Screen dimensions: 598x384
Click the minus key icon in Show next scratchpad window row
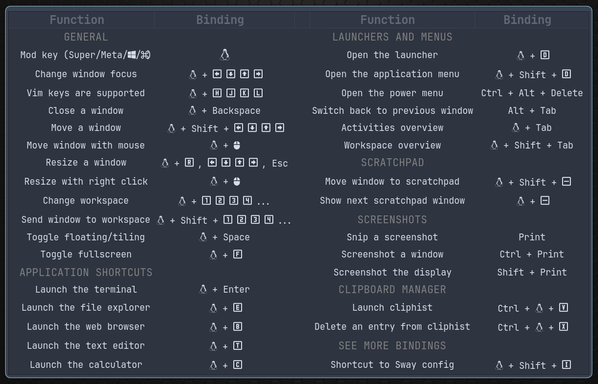(545, 201)
